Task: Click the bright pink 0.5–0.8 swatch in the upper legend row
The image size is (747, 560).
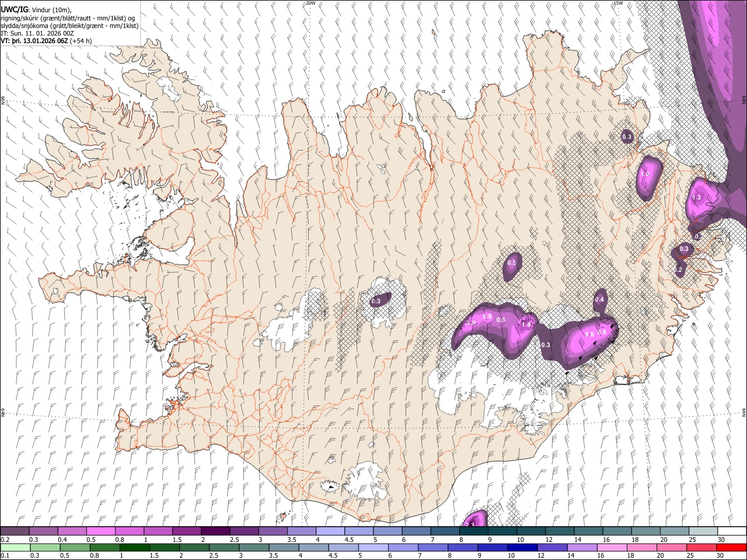Action: click(100, 531)
